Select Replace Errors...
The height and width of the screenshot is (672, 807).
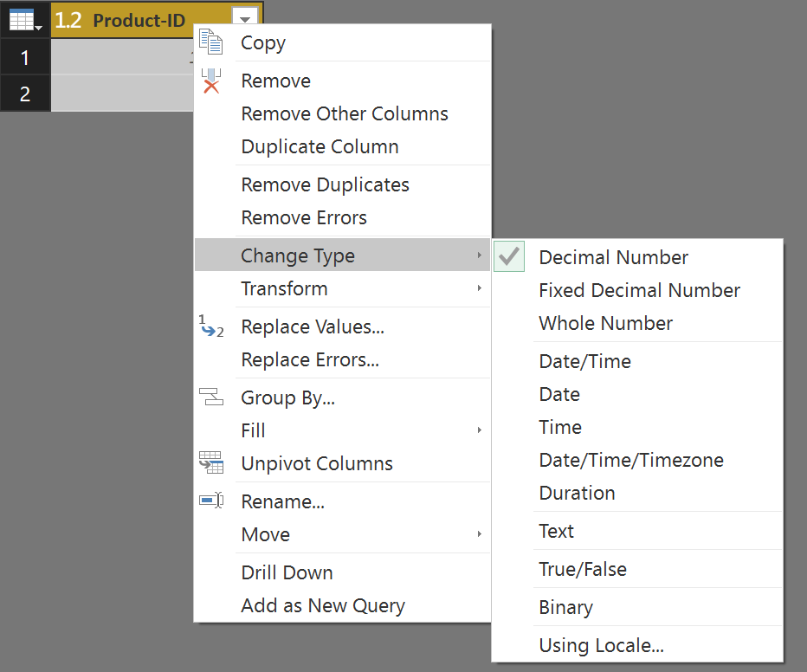[x=342, y=359]
